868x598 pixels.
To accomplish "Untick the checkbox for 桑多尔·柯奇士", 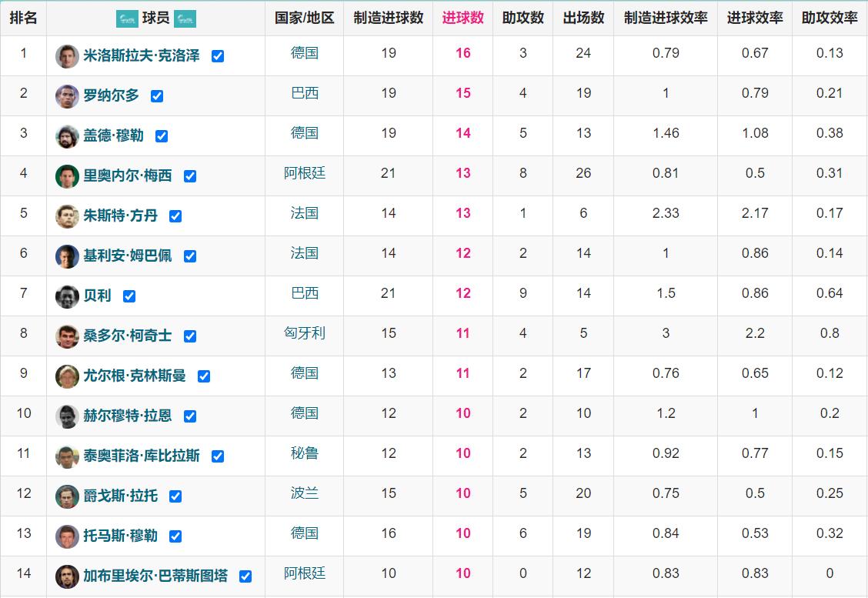I will pyautogui.click(x=190, y=336).
